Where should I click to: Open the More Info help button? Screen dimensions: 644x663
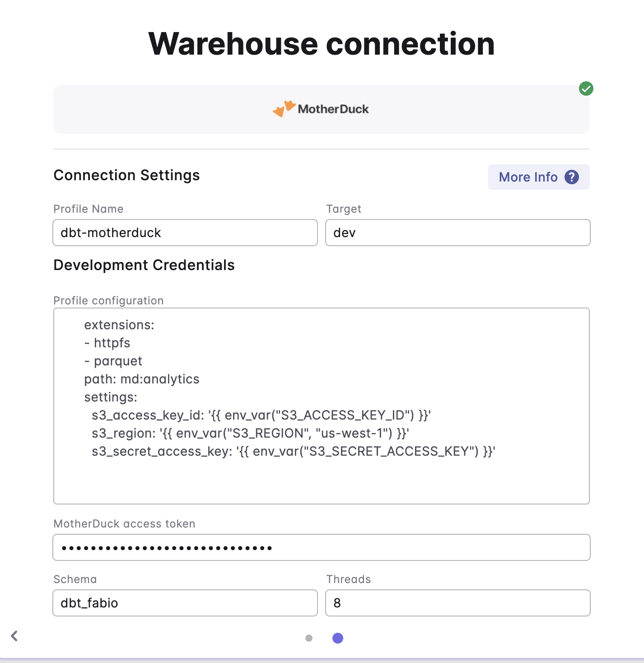click(x=538, y=177)
